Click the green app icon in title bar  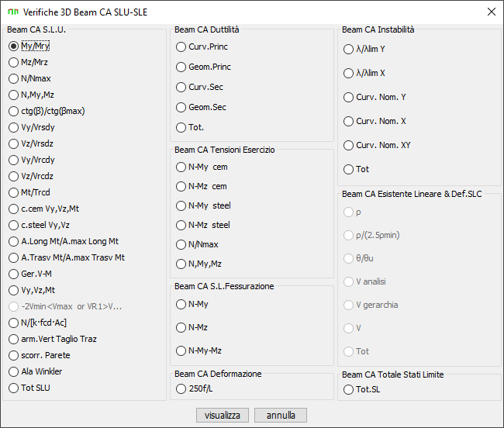click(13, 12)
